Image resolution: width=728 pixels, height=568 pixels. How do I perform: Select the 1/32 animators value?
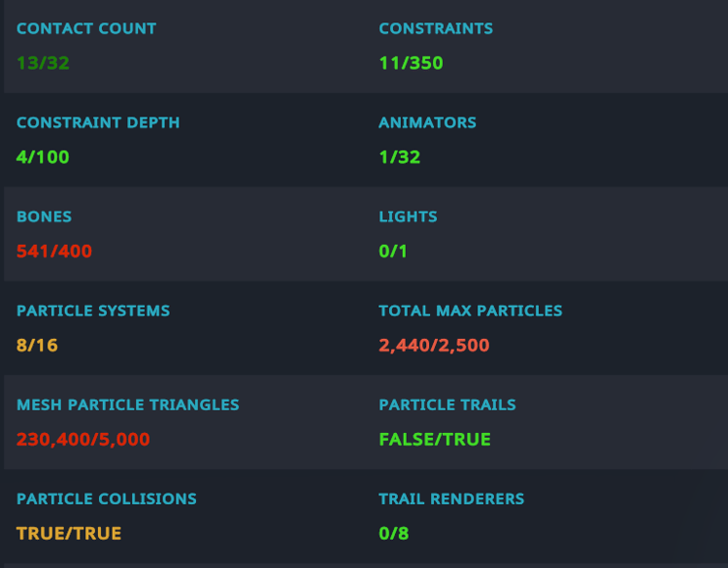point(400,157)
